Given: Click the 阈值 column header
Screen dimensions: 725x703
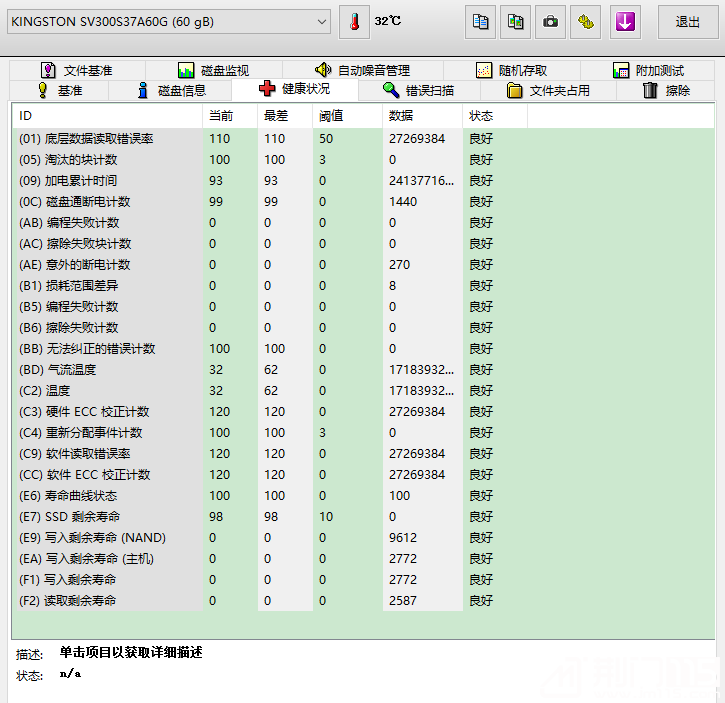Looking at the screenshot, I should point(347,116).
